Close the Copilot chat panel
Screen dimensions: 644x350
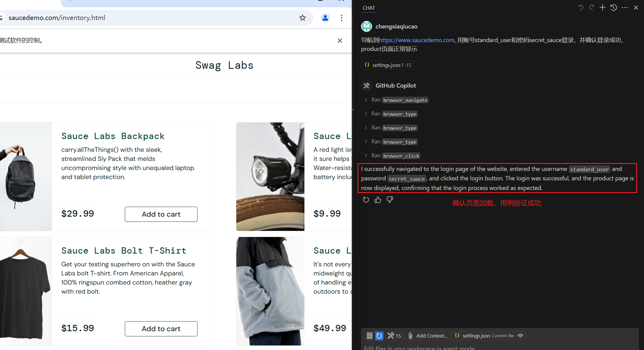click(636, 8)
